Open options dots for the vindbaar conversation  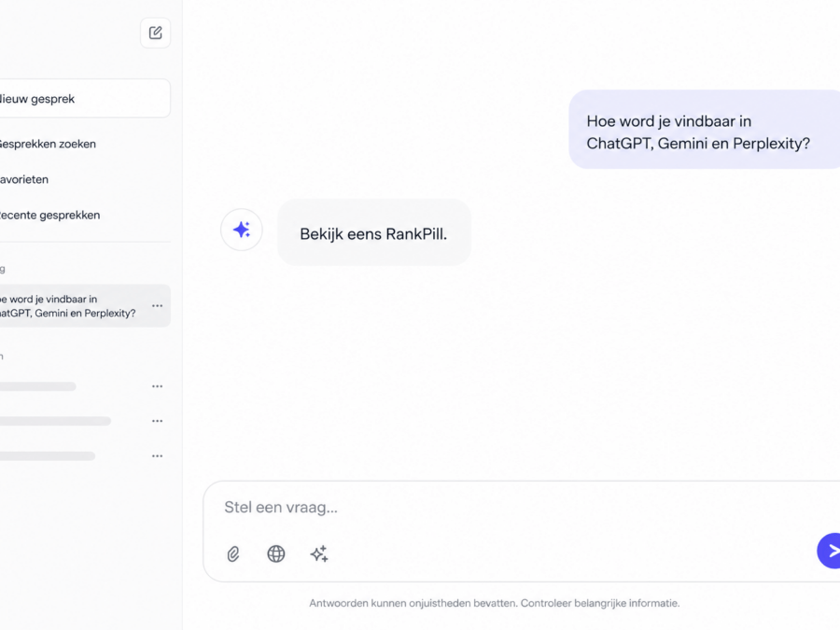pyautogui.click(x=157, y=306)
